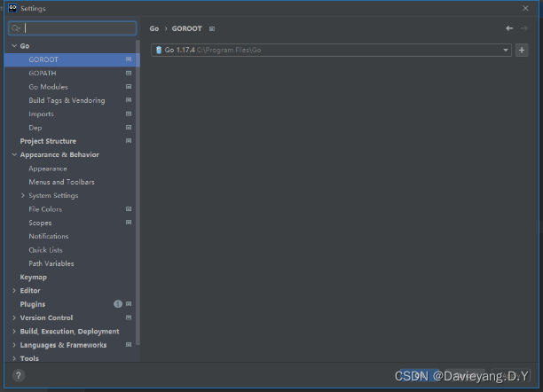Click the search magnifier icon
Screen dimensions: 543x392
tap(16, 28)
